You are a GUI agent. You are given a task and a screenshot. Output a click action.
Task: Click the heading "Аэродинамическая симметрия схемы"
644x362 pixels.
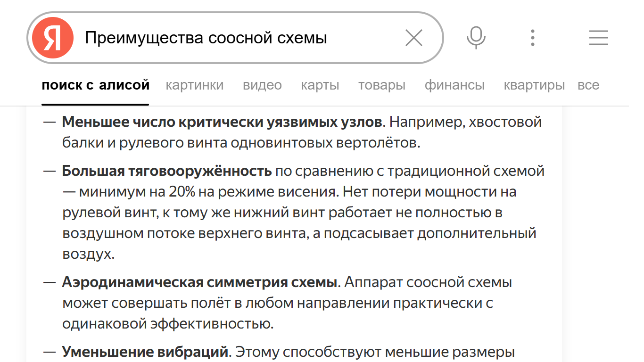coord(200,282)
